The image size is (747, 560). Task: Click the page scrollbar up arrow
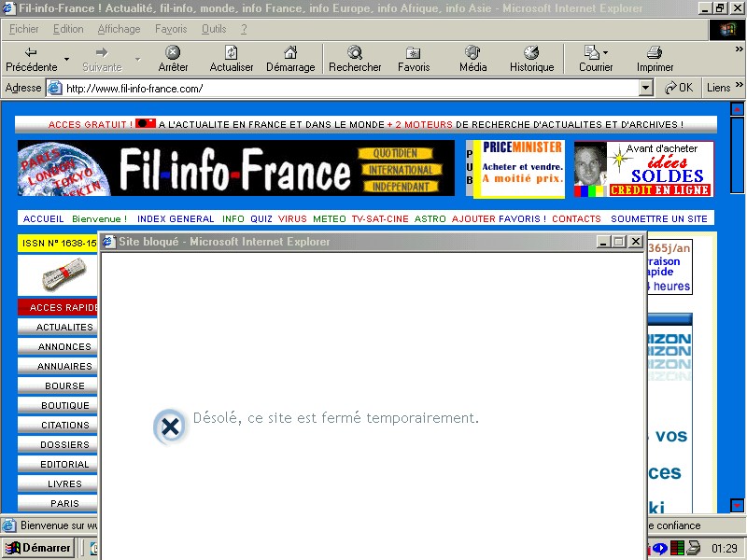pos(737,109)
